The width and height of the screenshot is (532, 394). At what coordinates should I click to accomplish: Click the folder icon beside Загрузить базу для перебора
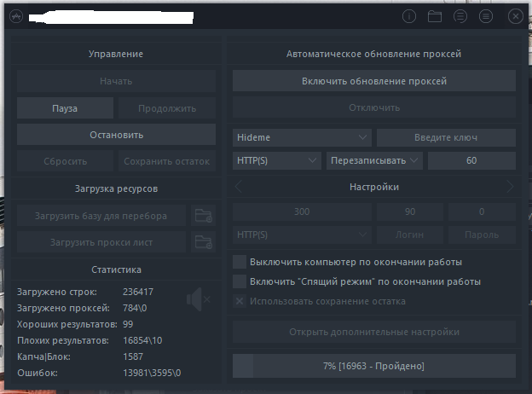[x=203, y=215]
